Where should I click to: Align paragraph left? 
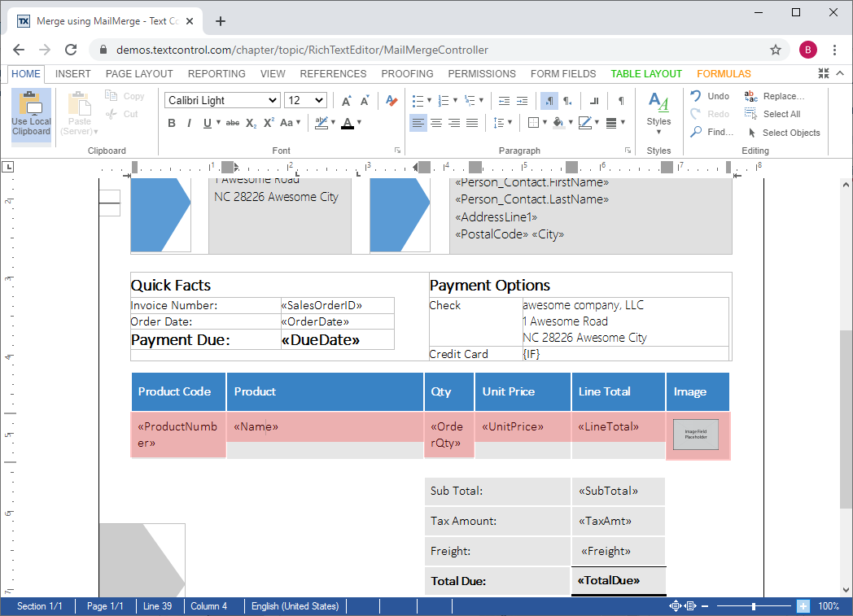pyautogui.click(x=418, y=123)
